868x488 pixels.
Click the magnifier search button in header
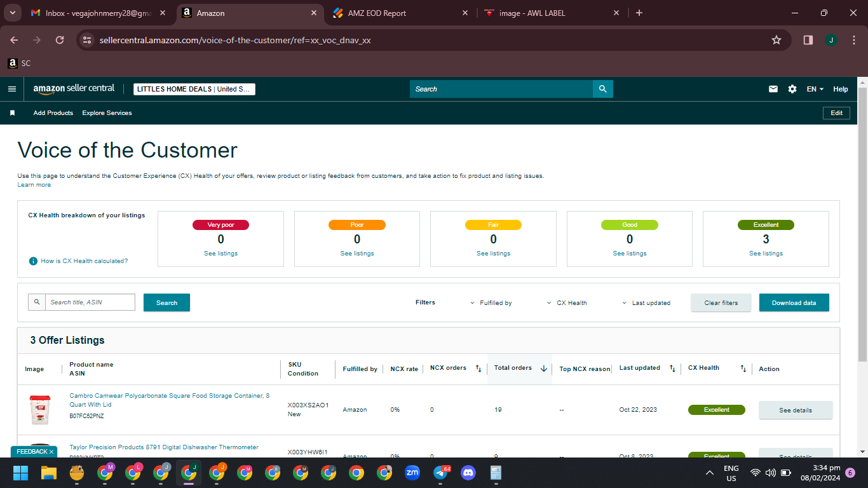coord(602,89)
